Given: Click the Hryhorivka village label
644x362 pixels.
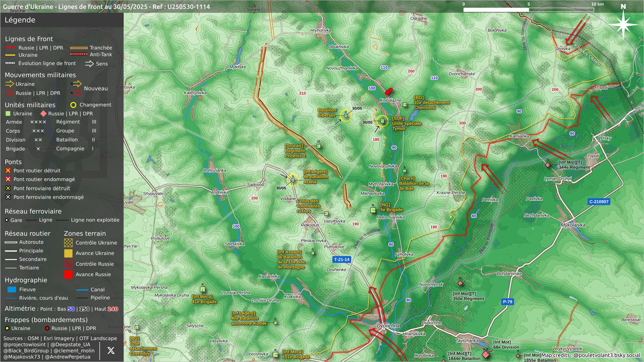Looking at the screenshot, I should (321, 30).
